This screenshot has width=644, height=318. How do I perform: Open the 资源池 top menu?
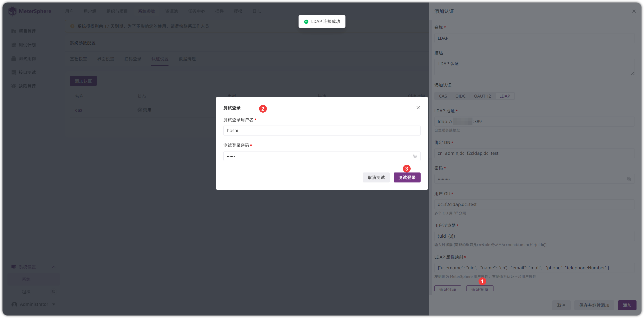(171, 11)
